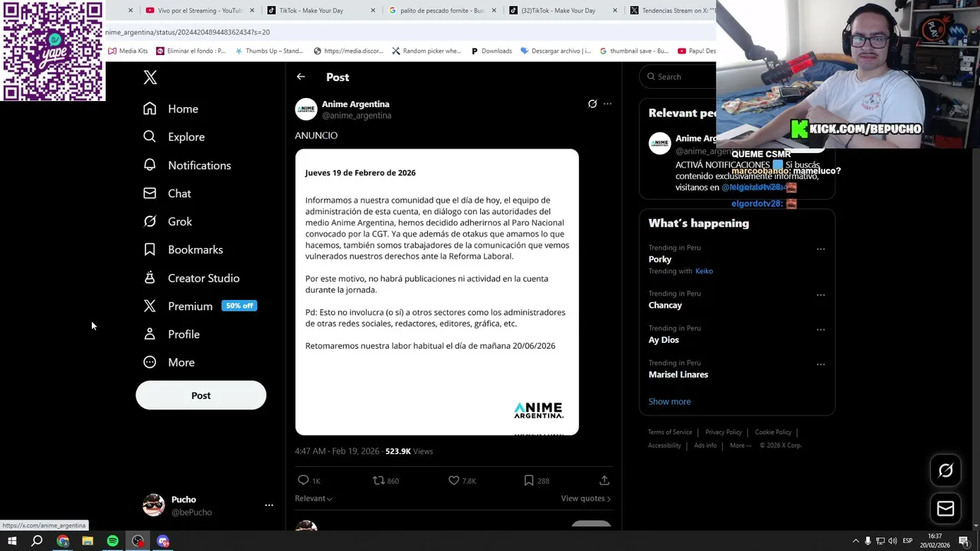Image resolution: width=980 pixels, height=551 pixels.
Task: Expand the Relevant replies sort dropdown
Action: pos(314,498)
